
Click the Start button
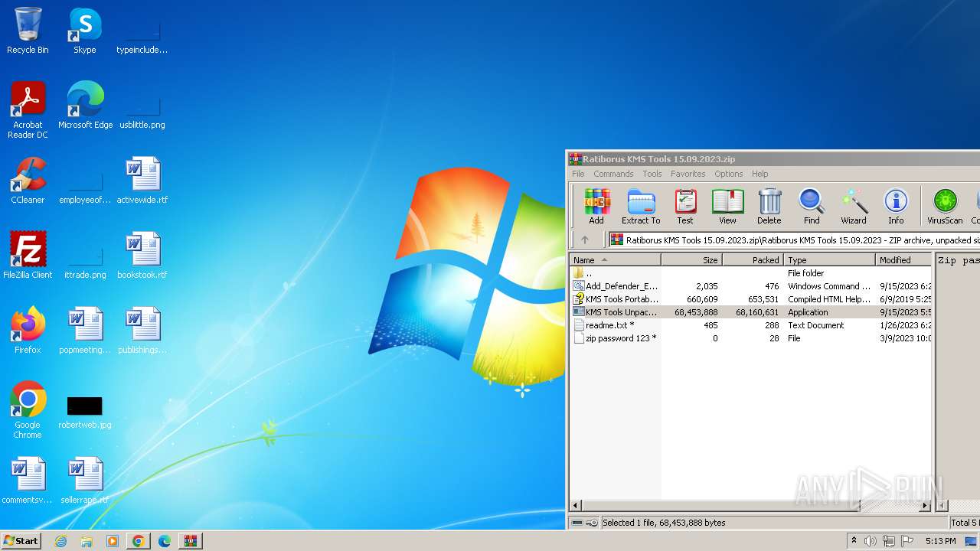coord(21,541)
